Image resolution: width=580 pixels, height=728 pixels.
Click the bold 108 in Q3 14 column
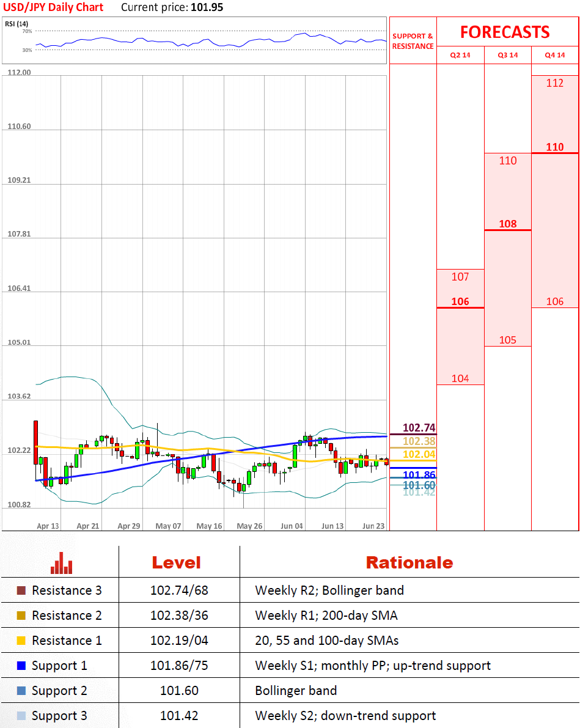click(x=507, y=224)
